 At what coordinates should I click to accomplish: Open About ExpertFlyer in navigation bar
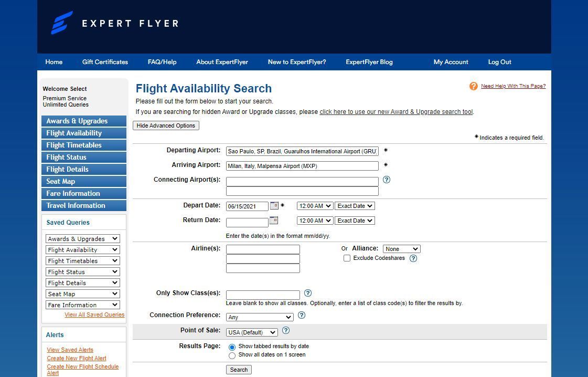222,62
